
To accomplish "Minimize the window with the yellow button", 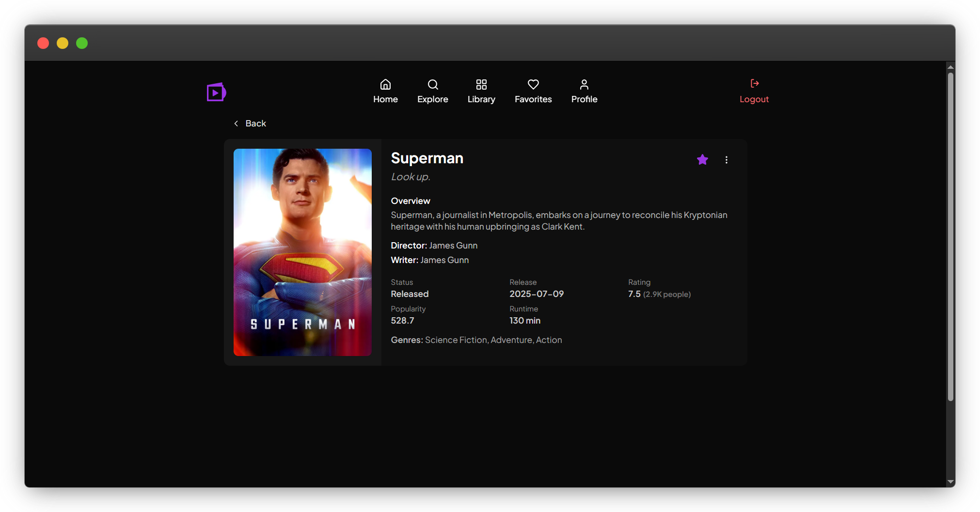I will pos(63,43).
